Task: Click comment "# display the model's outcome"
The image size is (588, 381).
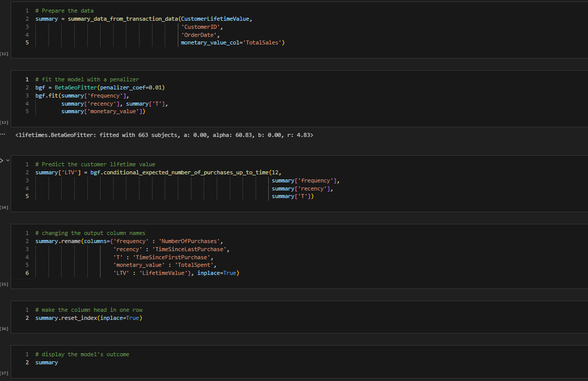Action: pyautogui.click(x=82, y=354)
